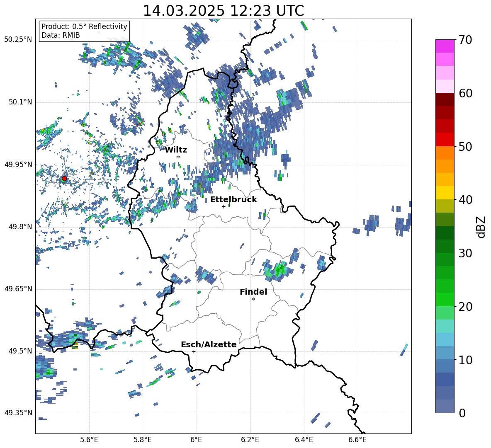Click the cross marker below Esch/Alzette
The width and height of the screenshot is (491, 448).
pyautogui.click(x=194, y=351)
